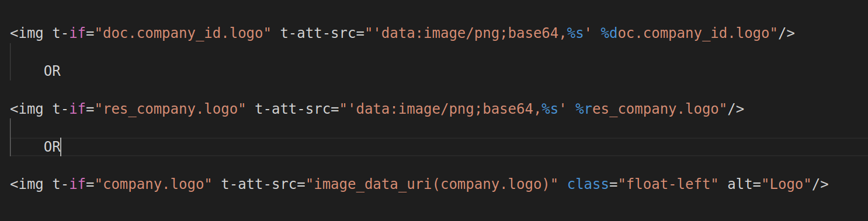Viewport: 868px width, 221px height.
Task: Click the t-if attribute on third img line
Action: tap(69, 184)
